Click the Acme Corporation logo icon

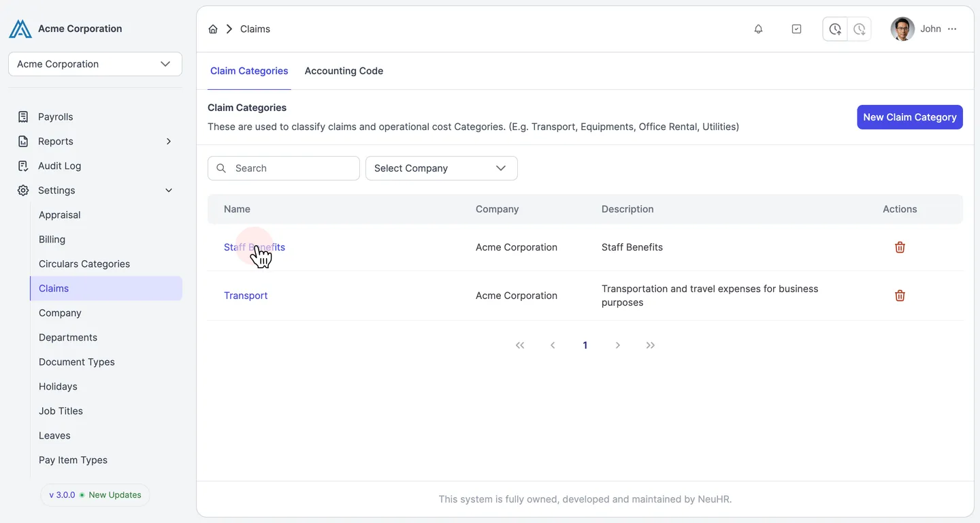click(20, 29)
